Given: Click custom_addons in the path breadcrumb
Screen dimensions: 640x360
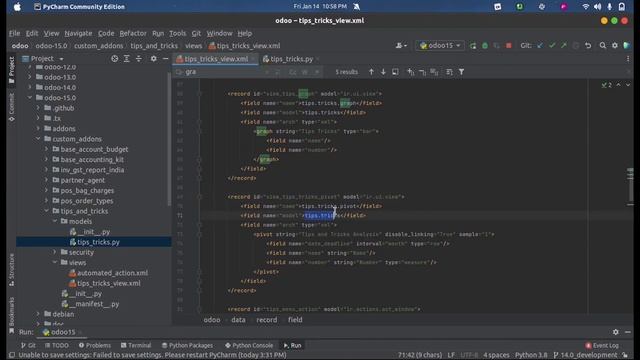Looking at the screenshot, I should [x=98, y=46].
